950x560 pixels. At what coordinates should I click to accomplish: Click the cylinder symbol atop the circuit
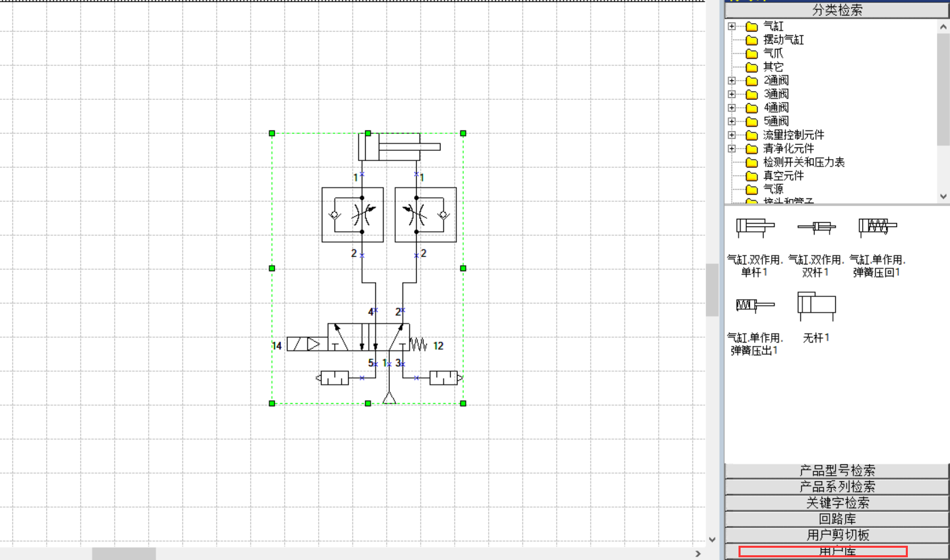point(399,147)
